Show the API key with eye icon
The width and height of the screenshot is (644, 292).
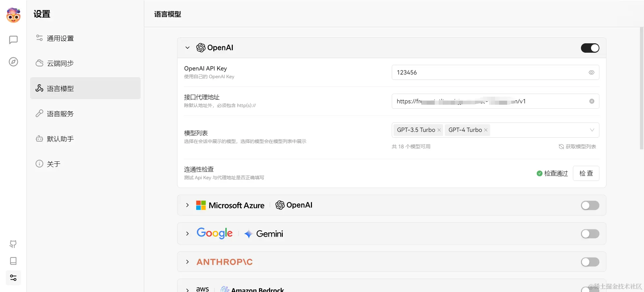[591, 72]
